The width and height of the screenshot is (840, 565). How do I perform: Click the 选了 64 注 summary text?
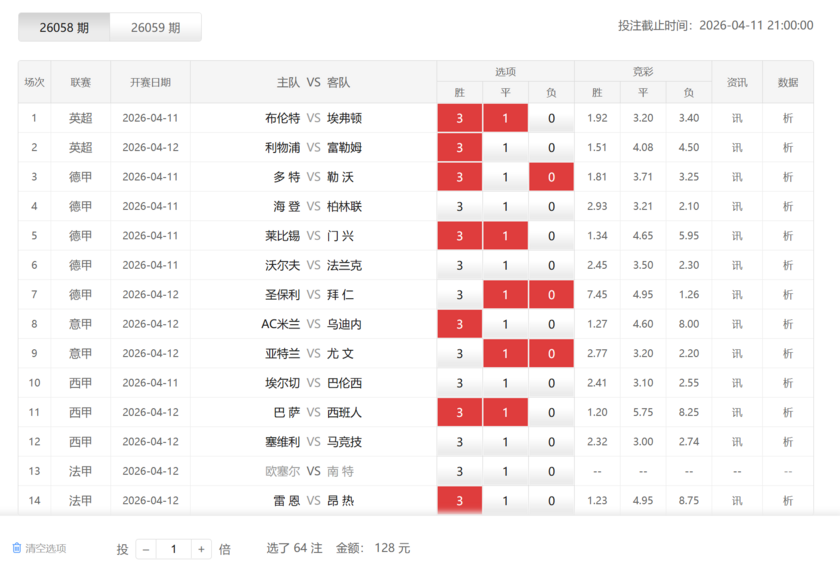[294, 548]
